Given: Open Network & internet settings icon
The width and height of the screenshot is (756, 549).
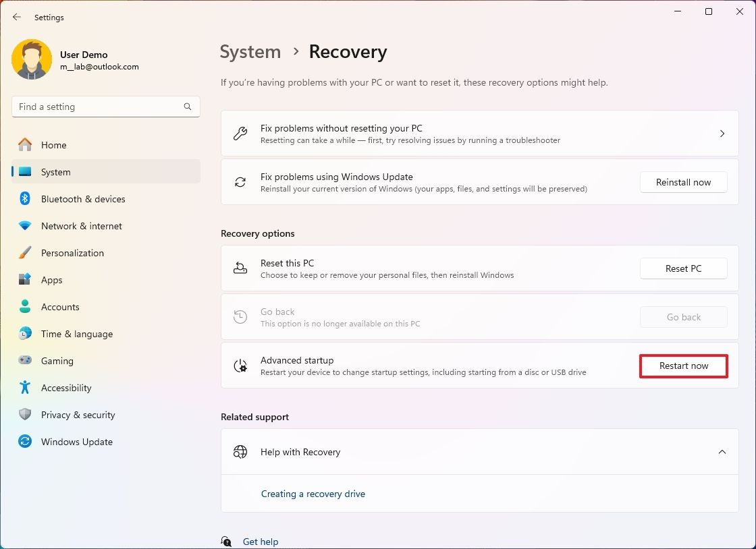Looking at the screenshot, I should click(24, 226).
